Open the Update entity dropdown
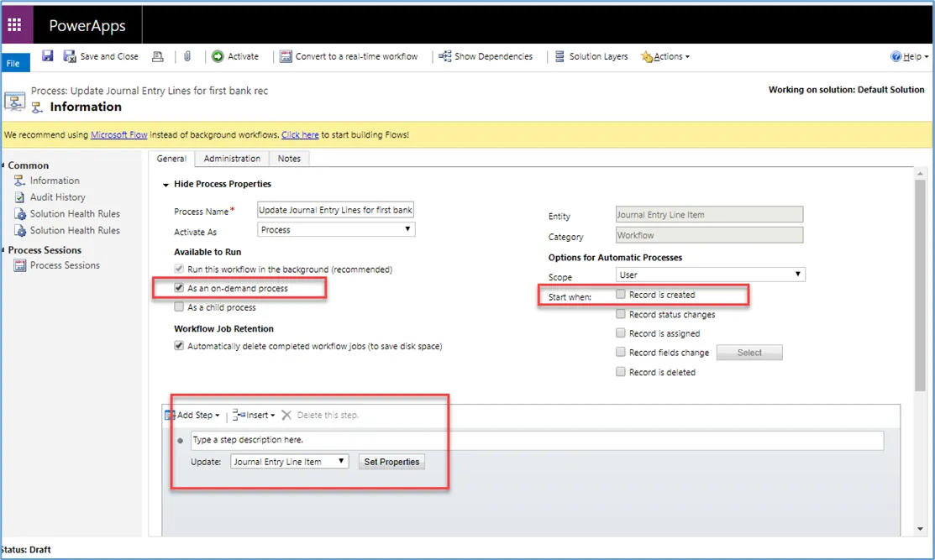Screen dimensions: 935x560 pos(289,462)
